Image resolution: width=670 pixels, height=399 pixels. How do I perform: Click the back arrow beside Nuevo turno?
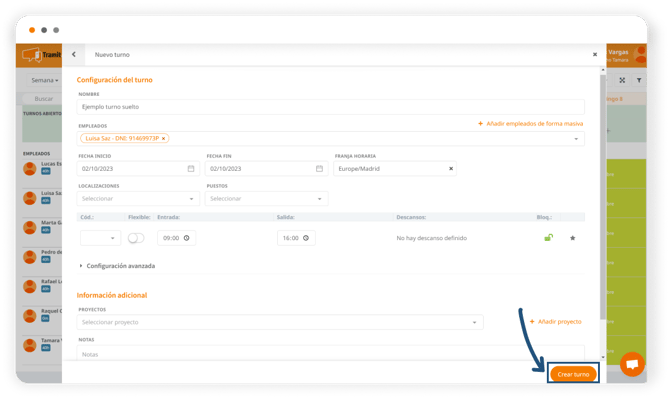click(74, 54)
